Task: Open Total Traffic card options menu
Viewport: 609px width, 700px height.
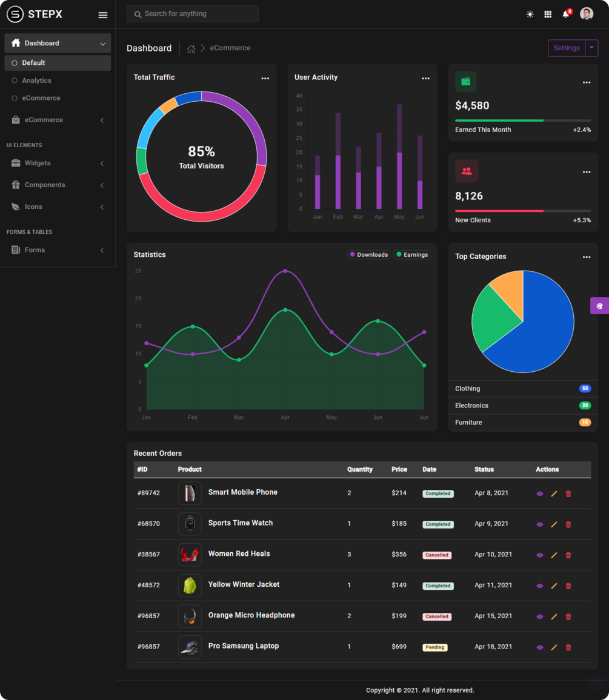Action: click(265, 78)
